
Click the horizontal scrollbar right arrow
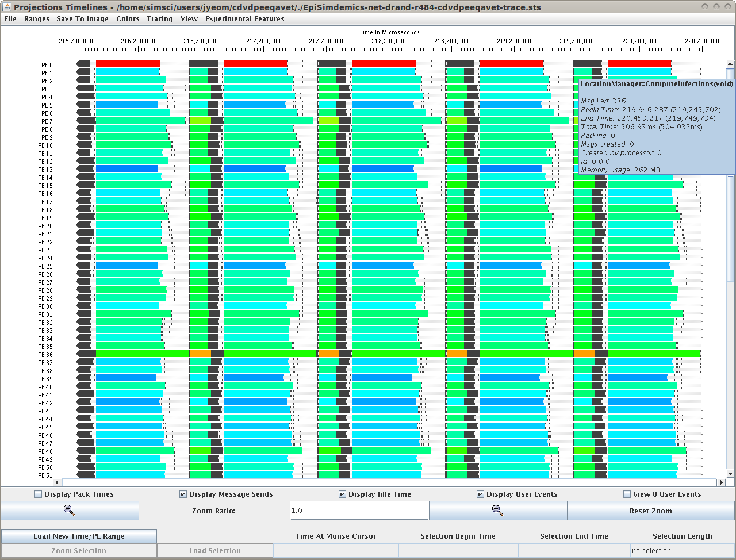[x=720, y=482]
